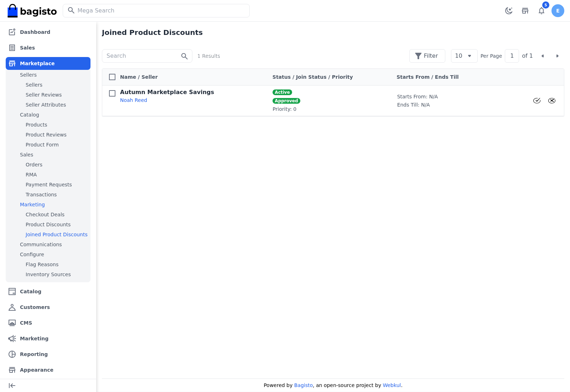Click 'Autumn Marketplace Savings' discount name
Image resolution: width=570 pixels, height=392 pixels.
pos(167,92)
